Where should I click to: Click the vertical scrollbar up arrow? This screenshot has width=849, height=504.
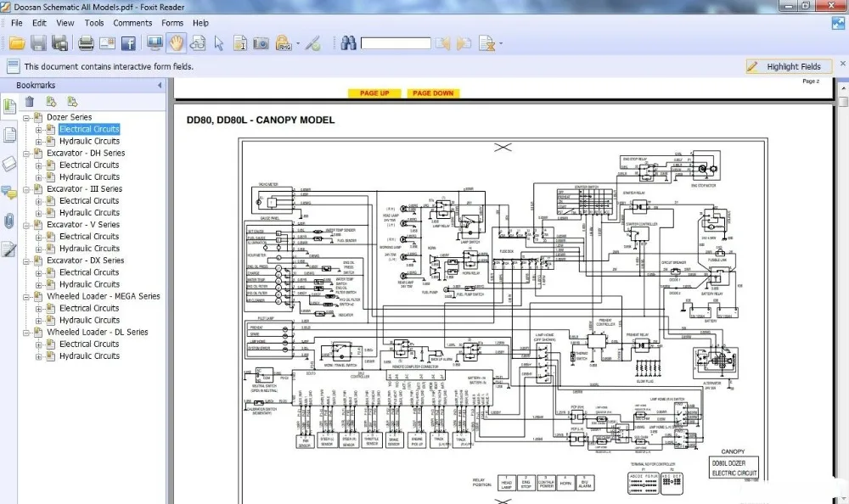843,87
